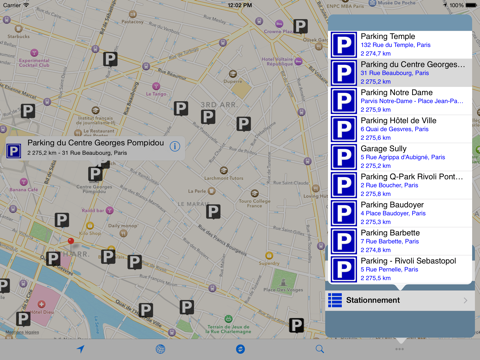
Task: Tap parking marker near Crowne Plaza
Action: click(300, 26)
